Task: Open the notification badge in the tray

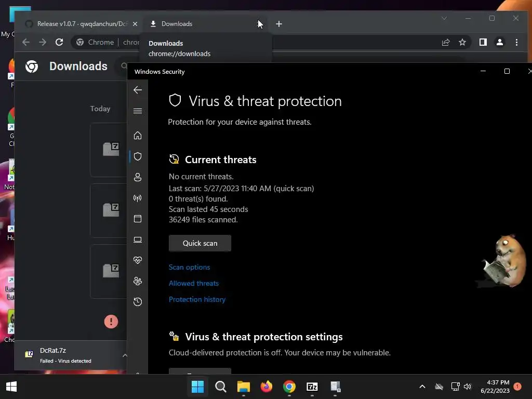Action: (517, 387)
